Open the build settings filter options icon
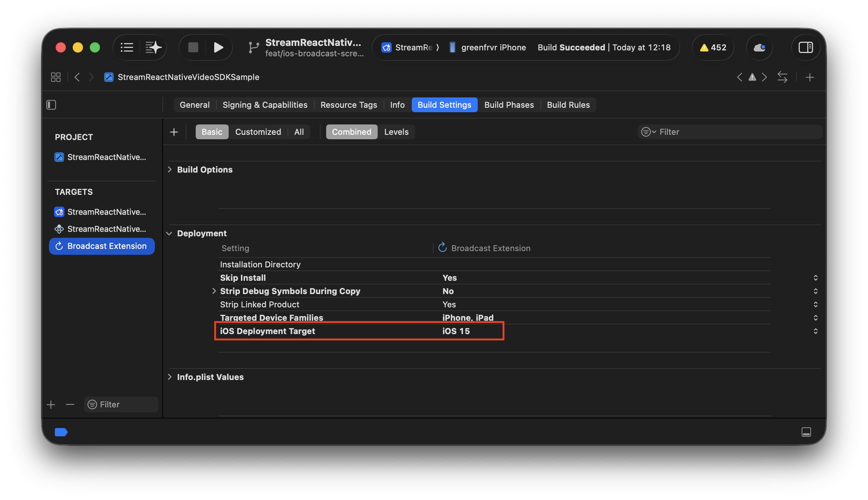 click(x=648, y=132)
